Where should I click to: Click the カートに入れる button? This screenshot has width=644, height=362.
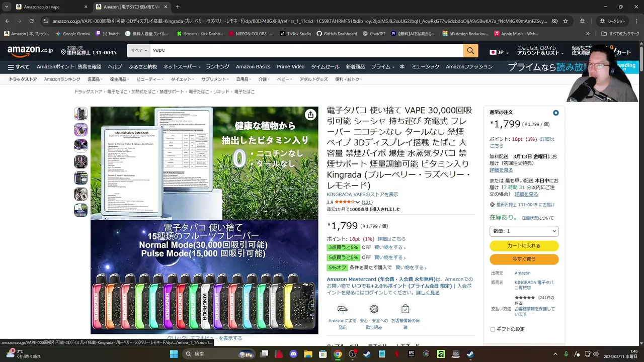524,246
